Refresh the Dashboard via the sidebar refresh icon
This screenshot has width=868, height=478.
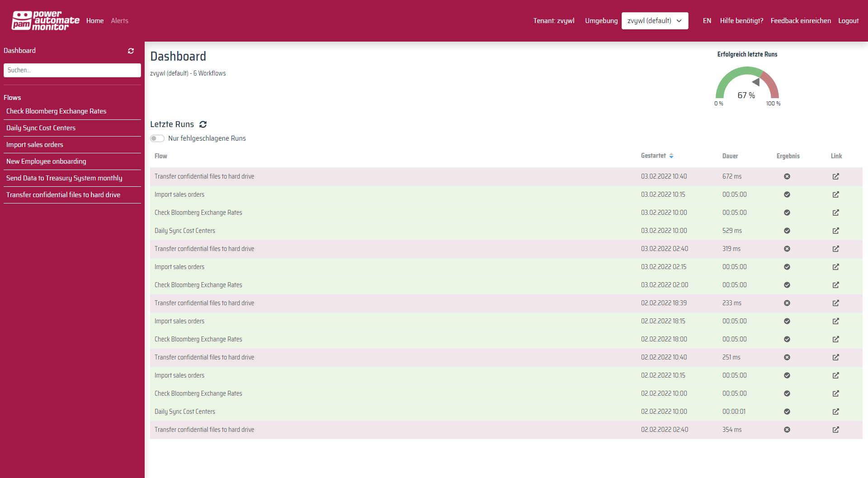click(x=131, y=51)
